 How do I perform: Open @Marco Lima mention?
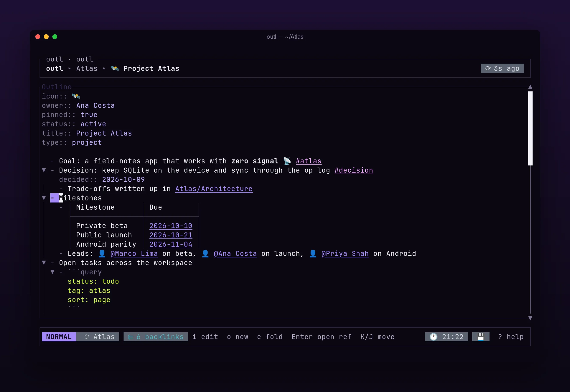pos(134,254)
